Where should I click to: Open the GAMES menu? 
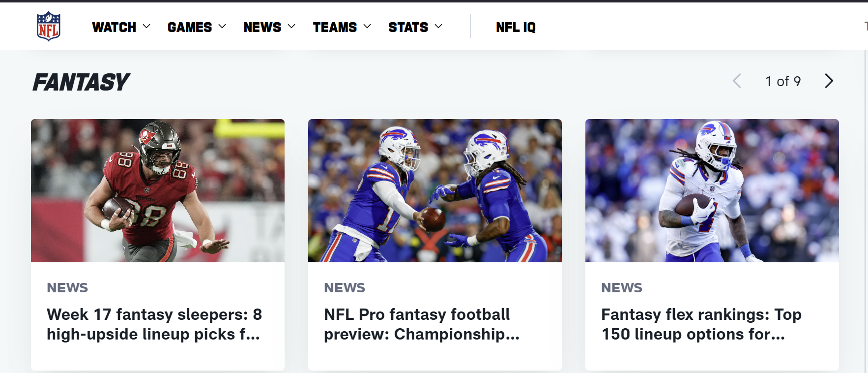[x=190, y=27]
